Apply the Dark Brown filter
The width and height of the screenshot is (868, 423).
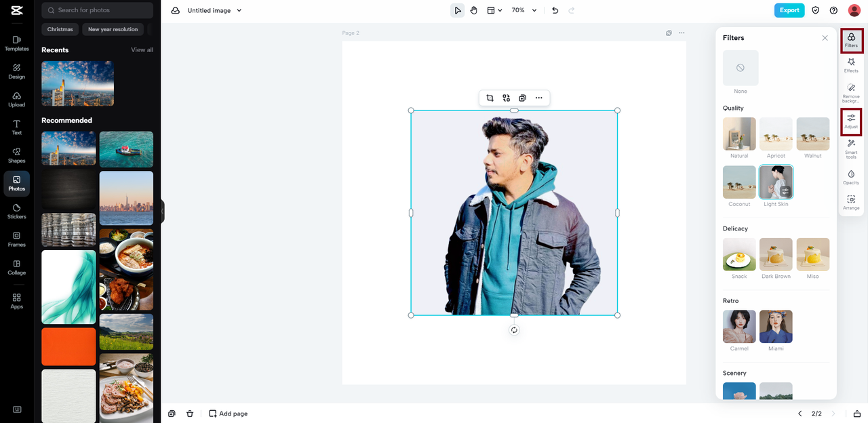coord(776,254)
